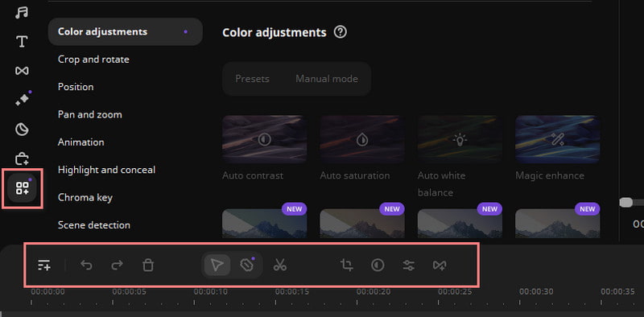Viewport: 644px width, 317px height.
Task: Click the Add track icon
Action: (x=44, y=266)
